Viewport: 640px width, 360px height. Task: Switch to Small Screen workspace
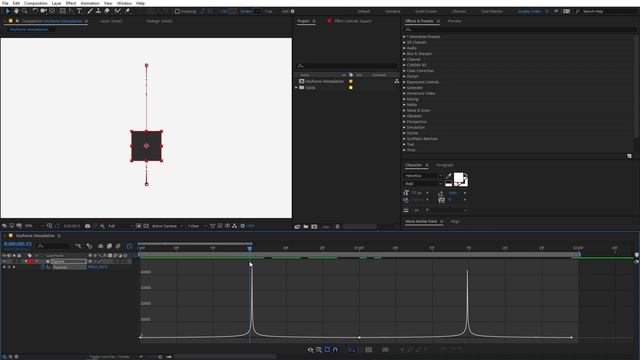(426, 11)
